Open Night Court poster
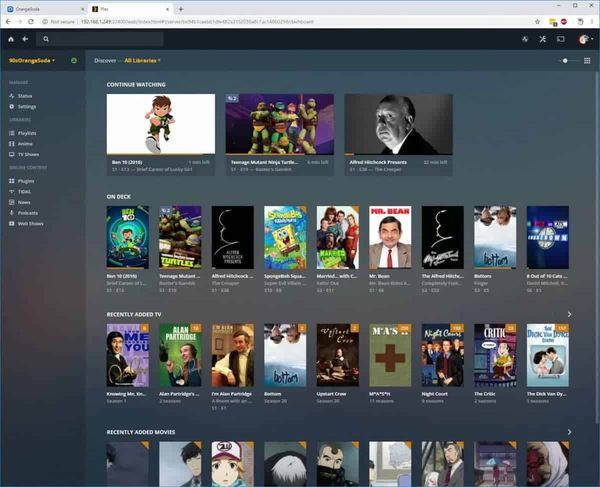Screen dimensions: 600x487 tap(443, 355)
